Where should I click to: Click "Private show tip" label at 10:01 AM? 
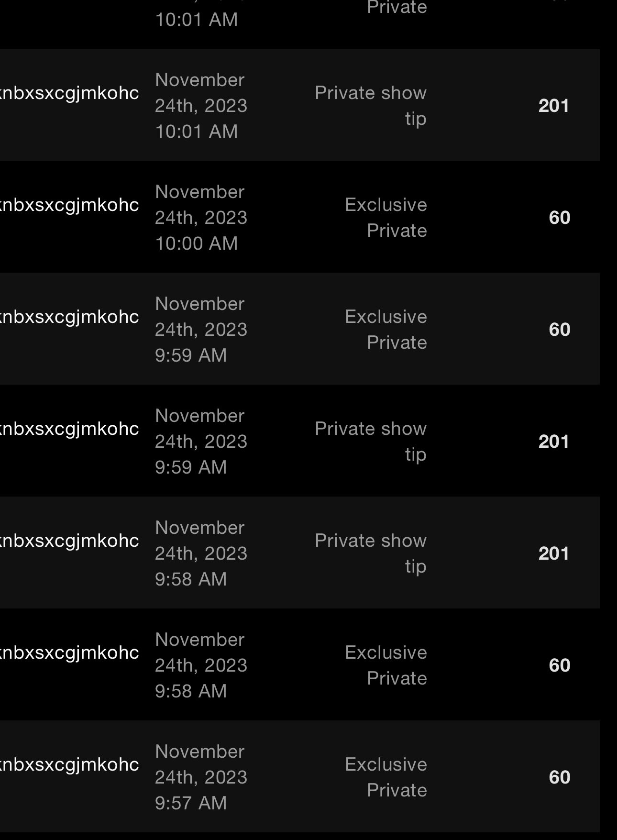(x=371, y=106)
